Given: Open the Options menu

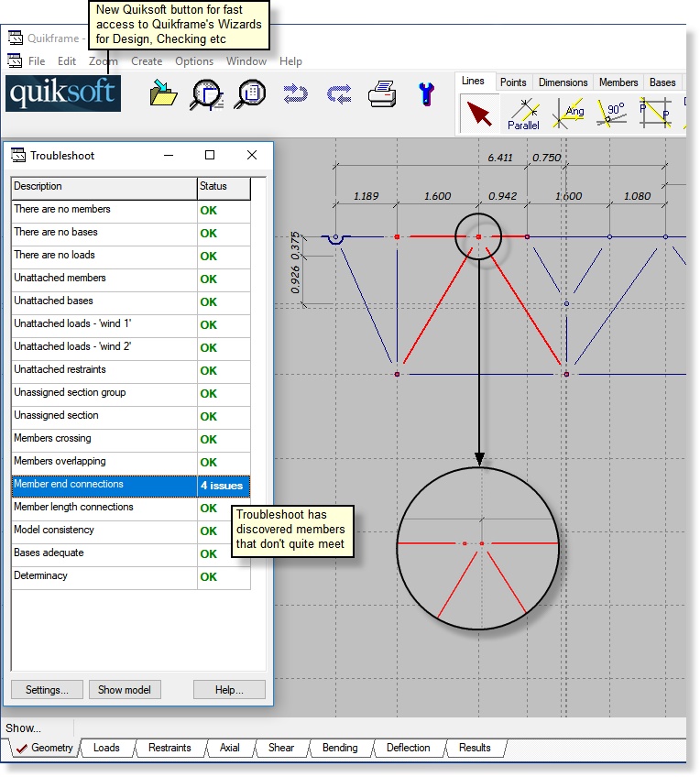Looking at the screenshot, I should (194, 61).
